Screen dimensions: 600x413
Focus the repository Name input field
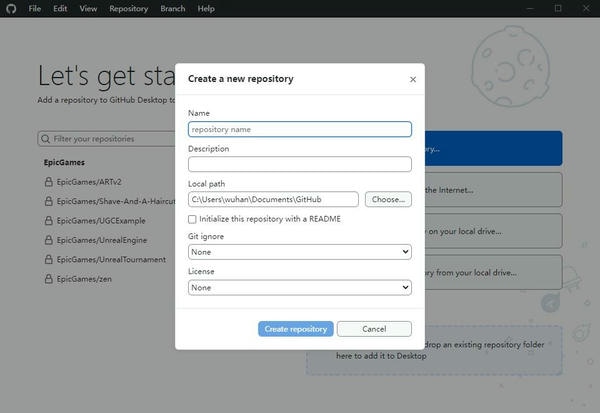tap(300, 129)
